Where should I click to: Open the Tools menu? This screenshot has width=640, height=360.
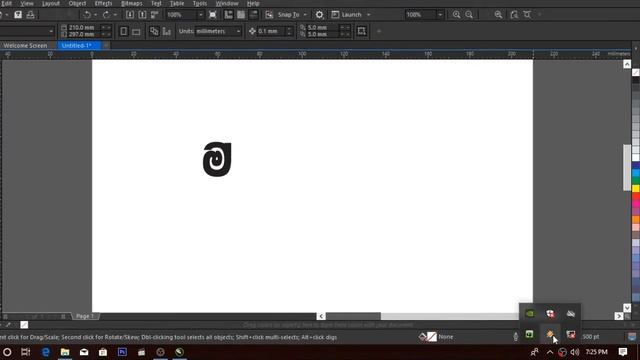(200, 3)
